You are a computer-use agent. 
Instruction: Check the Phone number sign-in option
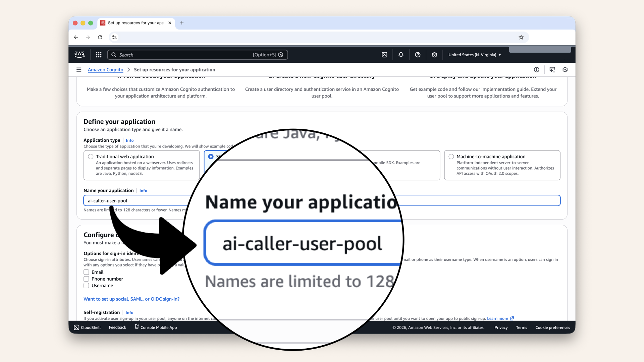86,279
